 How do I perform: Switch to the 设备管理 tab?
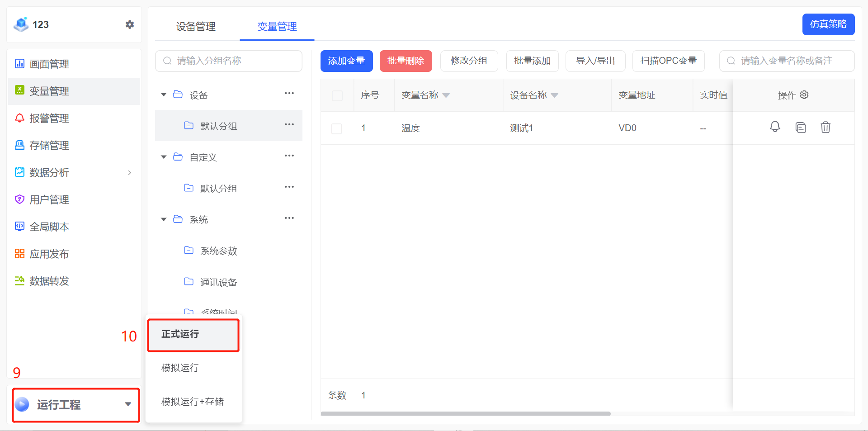[x=196, y=27]
